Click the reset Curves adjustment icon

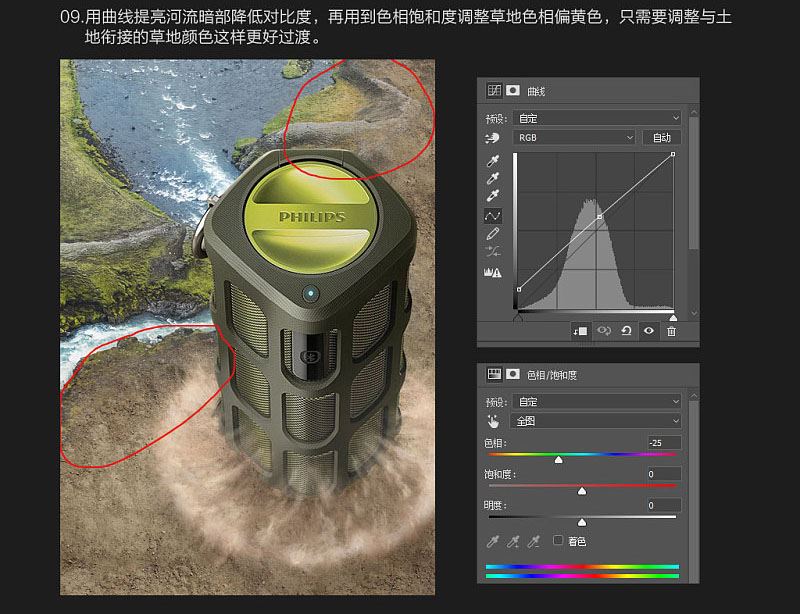(626, 331)
